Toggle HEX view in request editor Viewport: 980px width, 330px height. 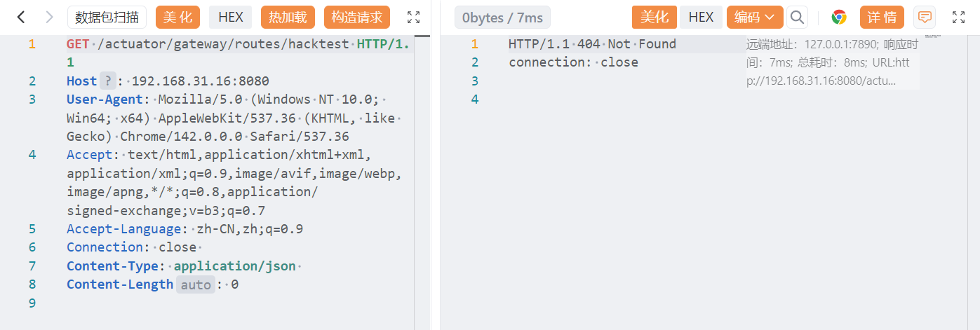click(231, 18)
